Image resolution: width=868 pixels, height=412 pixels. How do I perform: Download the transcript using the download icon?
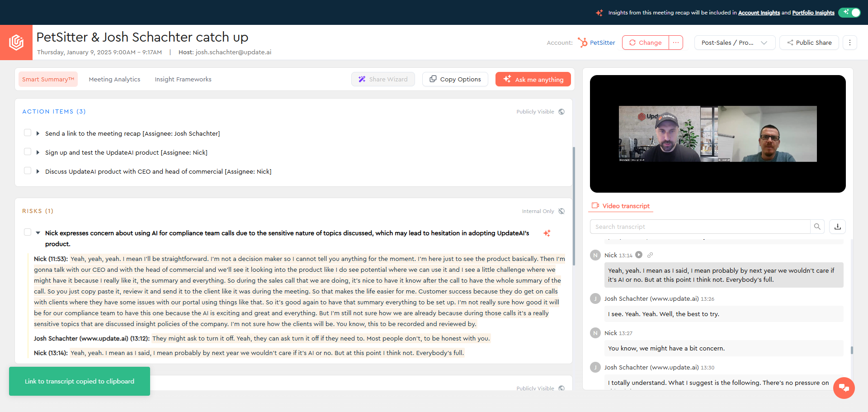(838, 227)
